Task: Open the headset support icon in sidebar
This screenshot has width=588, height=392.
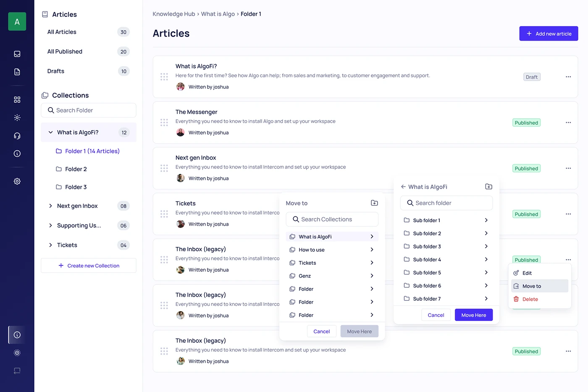Action: pyautogui.click(x=17, y=136)
